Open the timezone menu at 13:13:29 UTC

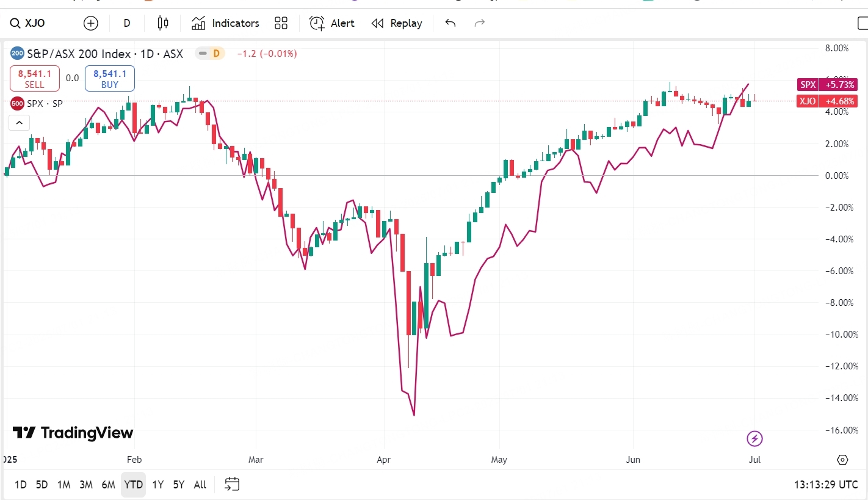825,485
